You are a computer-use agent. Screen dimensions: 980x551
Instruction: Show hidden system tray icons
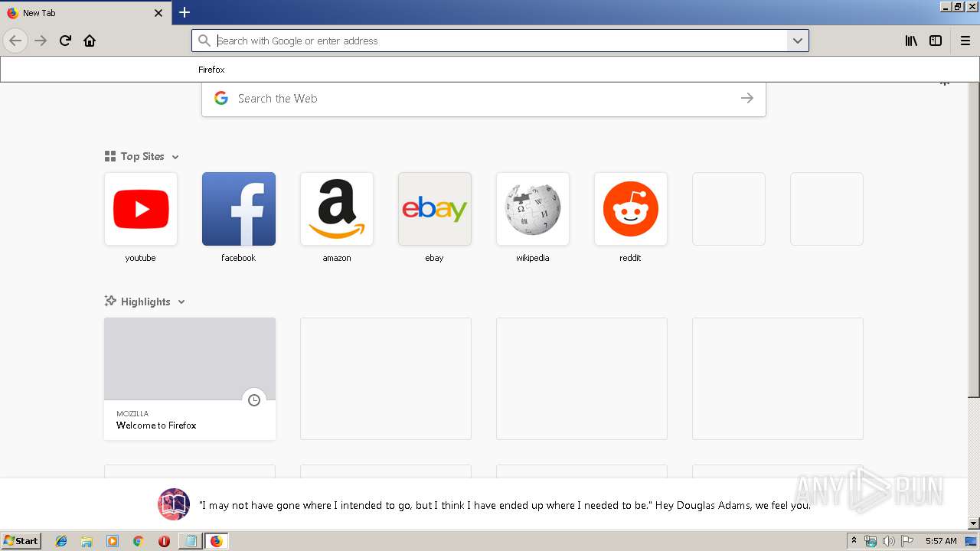(854, 541)
